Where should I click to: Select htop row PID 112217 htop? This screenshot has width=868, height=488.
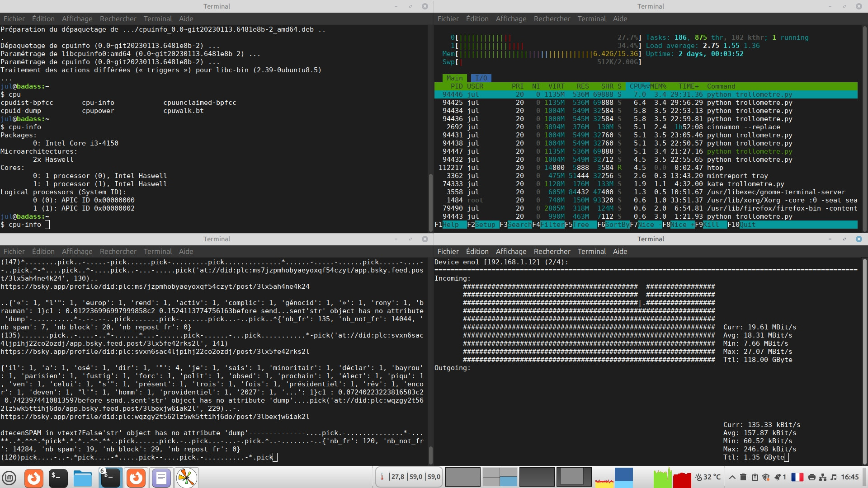646,168
